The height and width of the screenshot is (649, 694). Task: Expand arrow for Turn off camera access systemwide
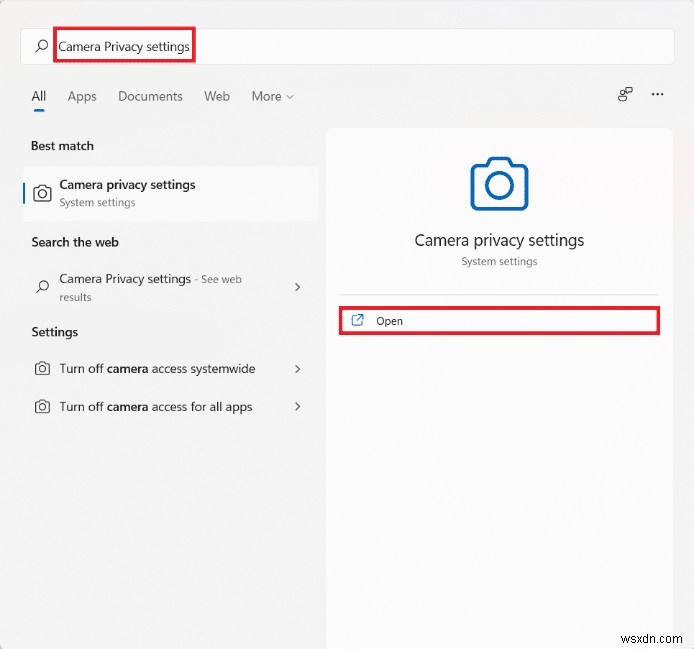coord(297,369)
